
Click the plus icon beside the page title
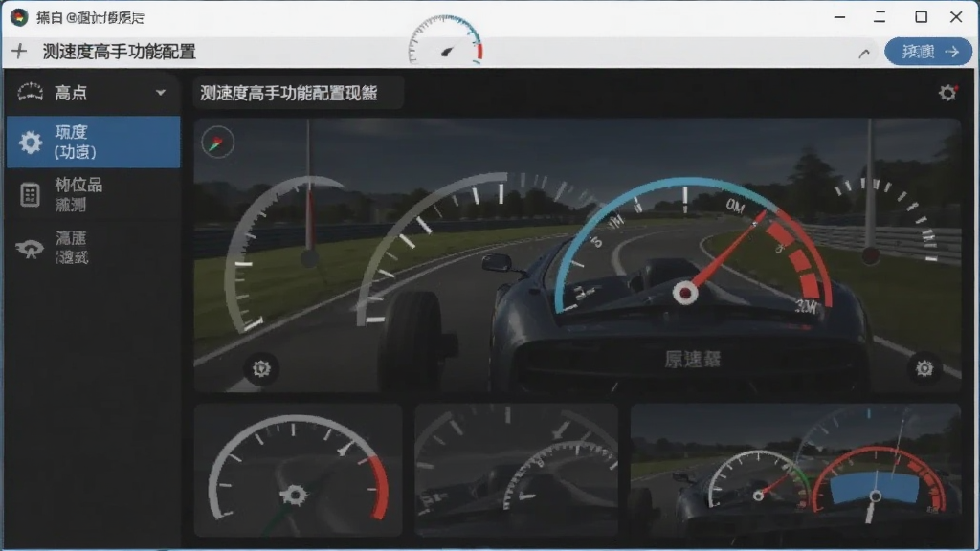(19, 52)
